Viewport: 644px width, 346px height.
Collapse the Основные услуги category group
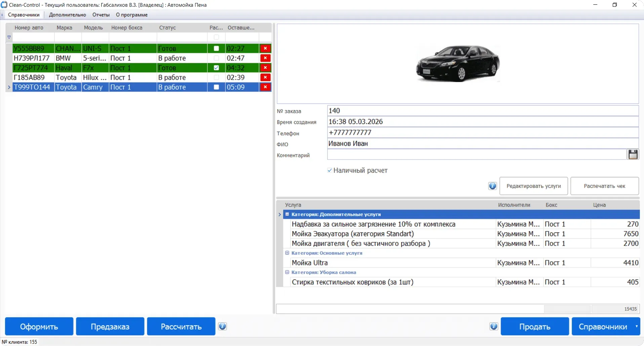(287, 253)
